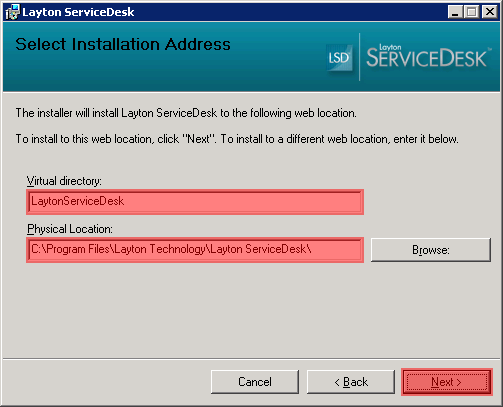Go to the previous step with the Back button
The image size is (503, 407).
tap(351, 382)
